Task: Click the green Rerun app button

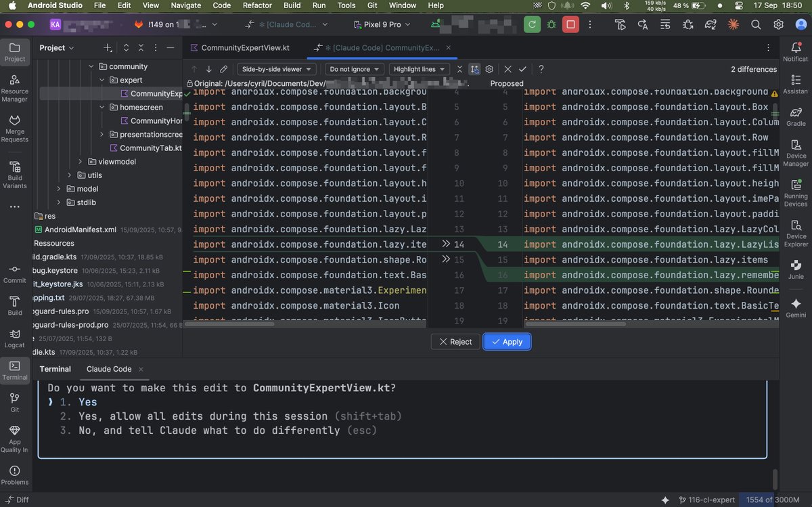Action: [533, 24]
